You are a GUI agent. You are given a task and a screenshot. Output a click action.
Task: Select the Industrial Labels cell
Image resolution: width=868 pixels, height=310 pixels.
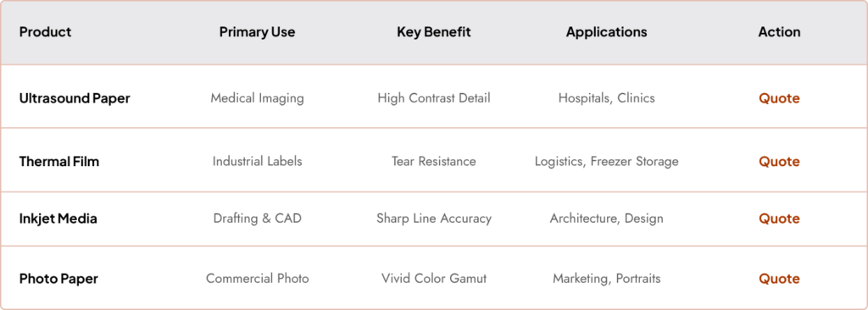(x=257, y=162)
